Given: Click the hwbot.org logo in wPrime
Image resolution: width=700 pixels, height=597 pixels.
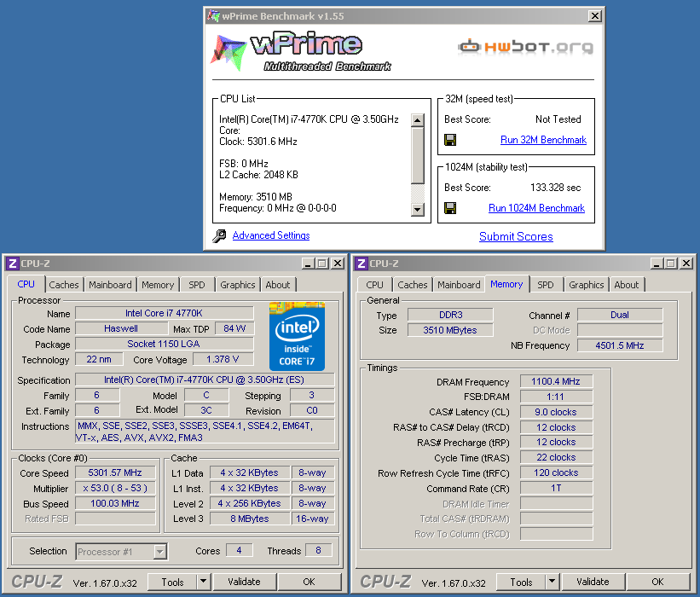Looking at the screenshot, I should [525, 47].
